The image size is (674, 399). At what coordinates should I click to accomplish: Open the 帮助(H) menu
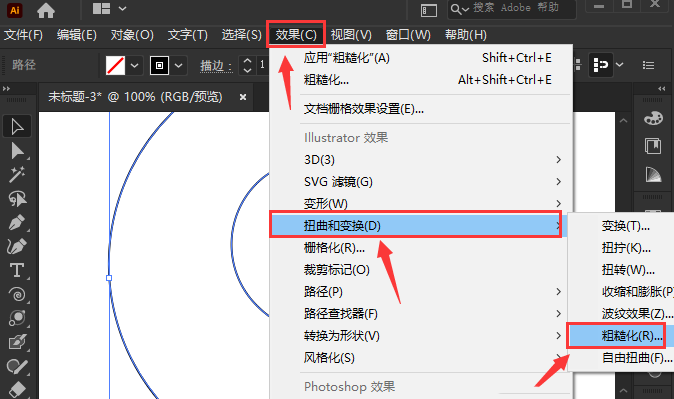[x=466, y=35]
